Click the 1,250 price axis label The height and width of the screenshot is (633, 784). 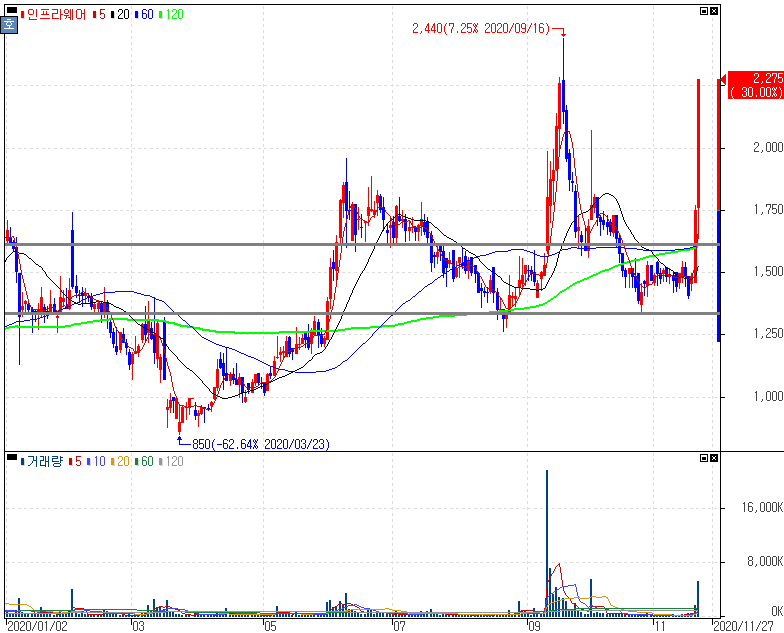(x=768, y=333)
